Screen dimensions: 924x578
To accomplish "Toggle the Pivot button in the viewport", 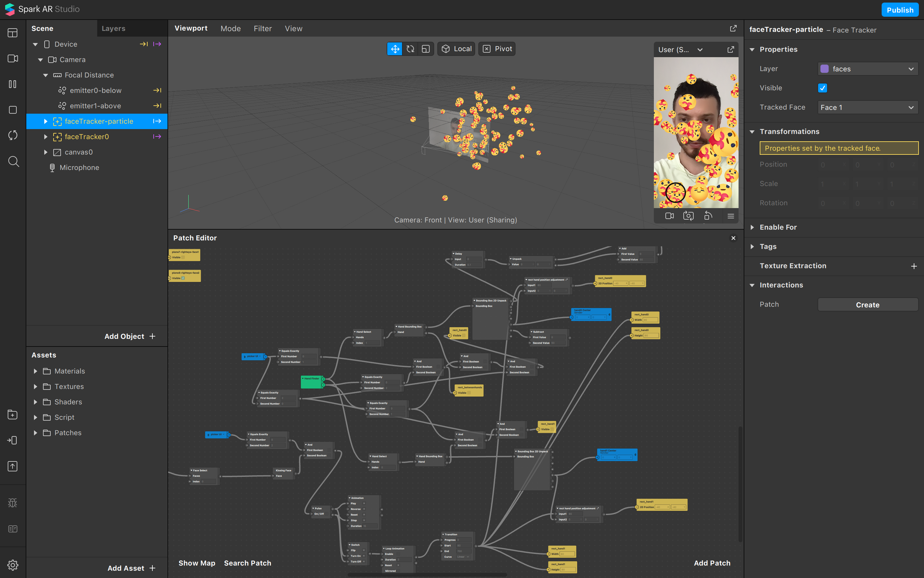I will click(497, 49).
